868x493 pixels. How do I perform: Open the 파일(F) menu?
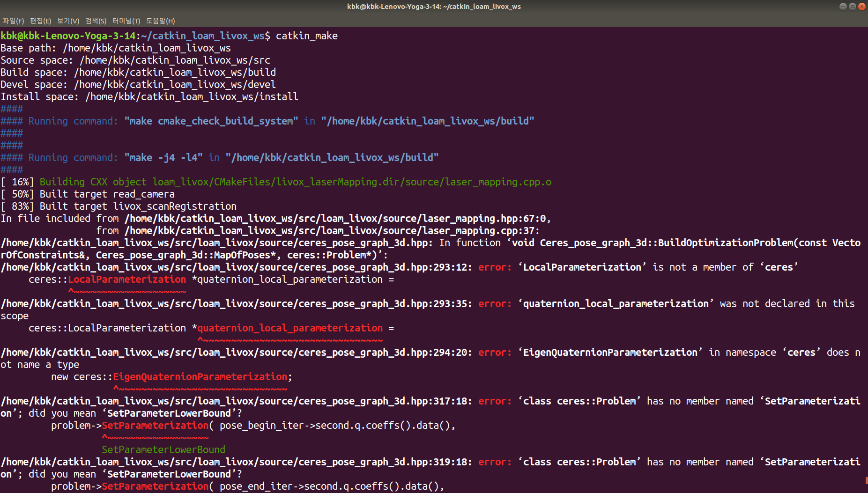coord(13,21)
